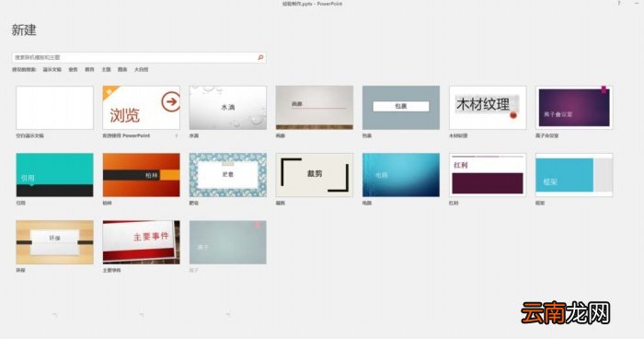Screen dimensions: 644x339
Task: Focus the online templates search box
Action: click(x=138, y=57)
